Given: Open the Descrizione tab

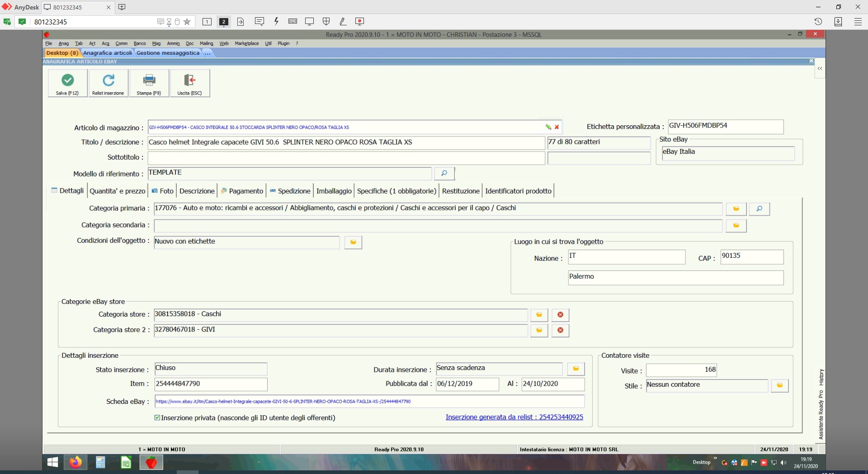Looking at the screenshot, I should tap(197, 191).
